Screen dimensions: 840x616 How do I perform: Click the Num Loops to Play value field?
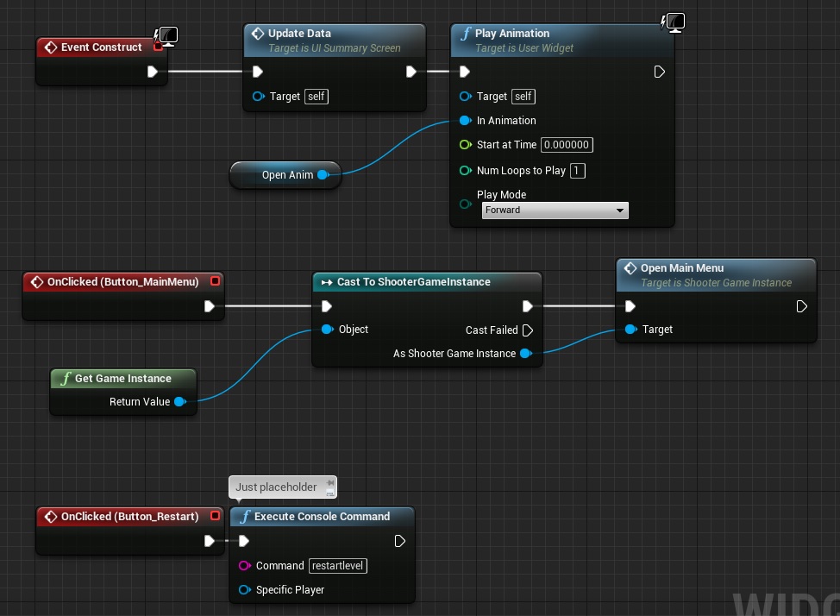[578, 171]
